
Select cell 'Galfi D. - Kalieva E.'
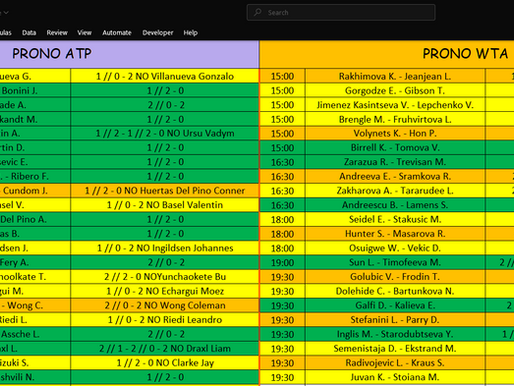click(x=395, y=305)
